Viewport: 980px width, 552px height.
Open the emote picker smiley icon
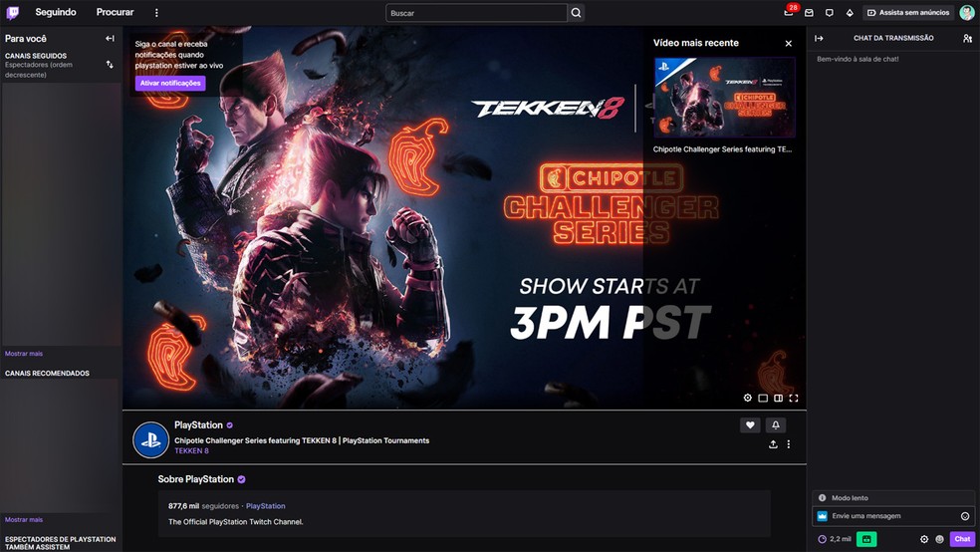[965, 516]
